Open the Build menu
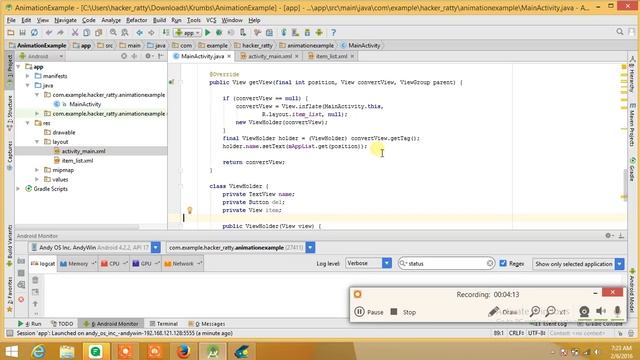This screenshot has width=640, height=360. tap(159, 20)
